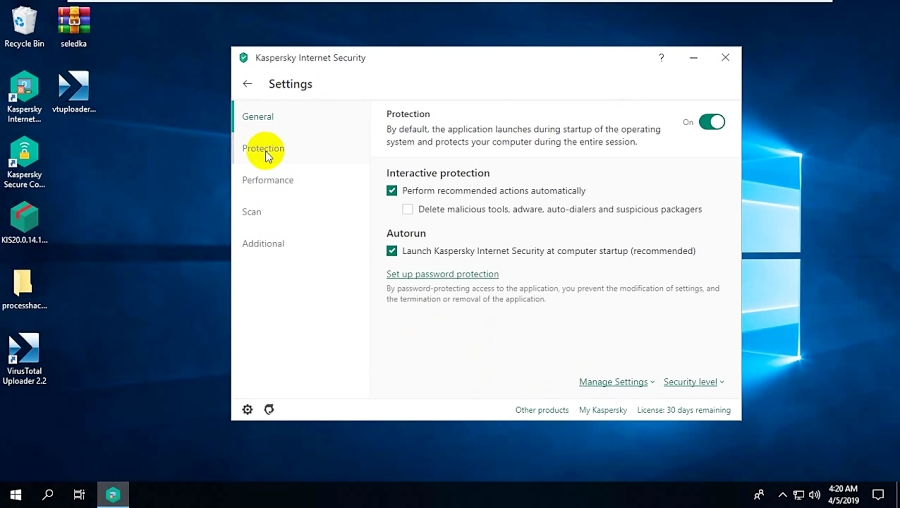Open the support agent icon at bottom
This screenshot has height=508, width=900.
269,409
